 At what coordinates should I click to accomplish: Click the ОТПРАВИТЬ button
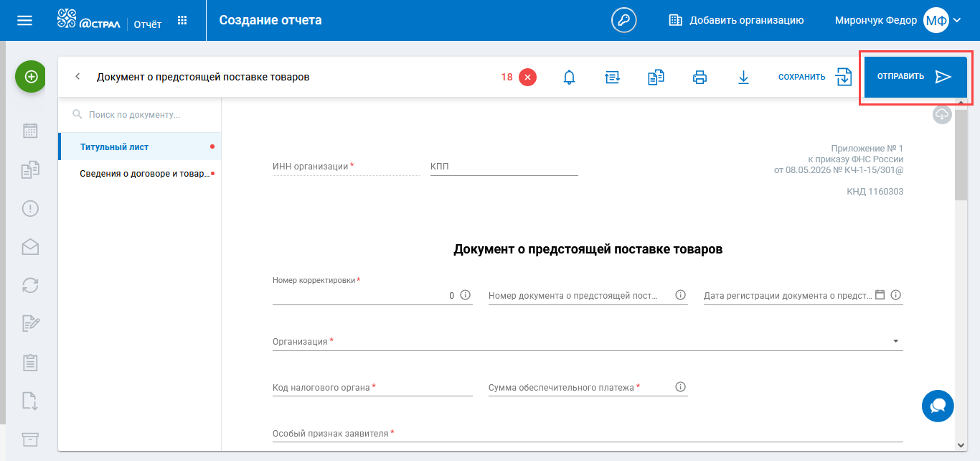tap(915, 77)
